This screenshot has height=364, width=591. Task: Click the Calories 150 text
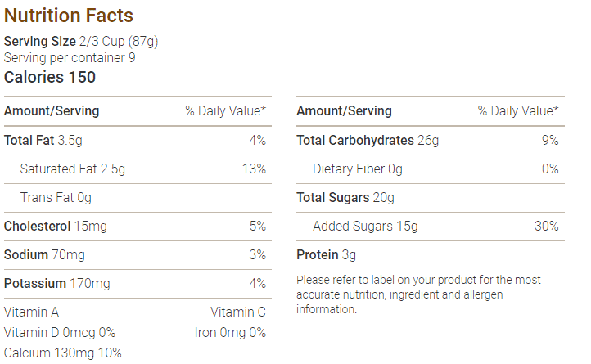(x=50, y=77)
